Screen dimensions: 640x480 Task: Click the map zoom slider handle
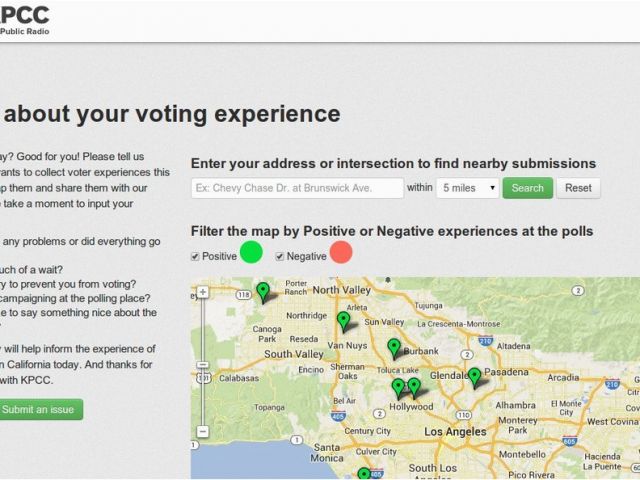point(203,364)
